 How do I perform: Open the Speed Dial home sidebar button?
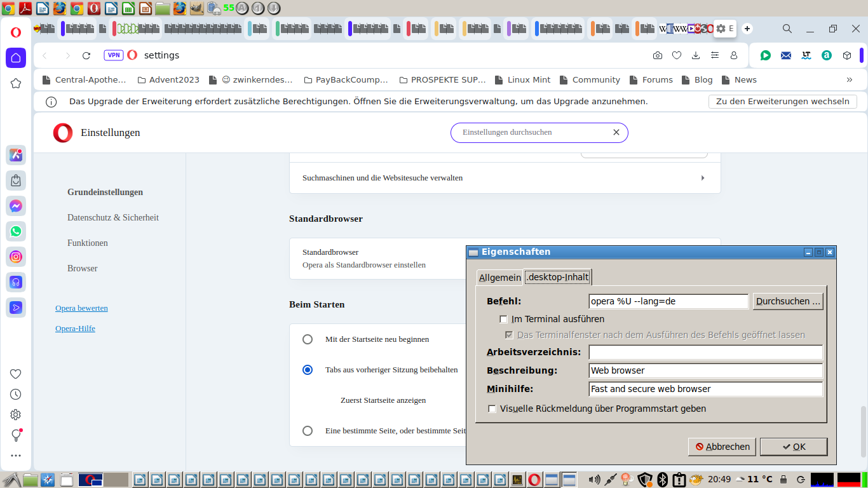[x=16, y=58]
